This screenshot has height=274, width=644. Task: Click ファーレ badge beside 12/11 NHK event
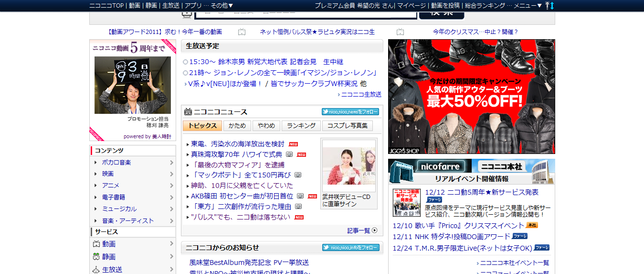tap(520, 236)
